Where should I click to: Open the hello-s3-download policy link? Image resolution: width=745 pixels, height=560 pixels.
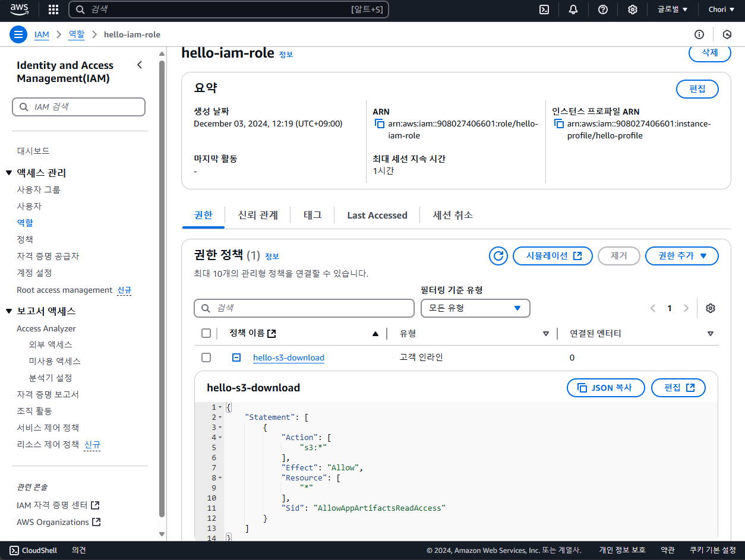click(x=289, y=357)
